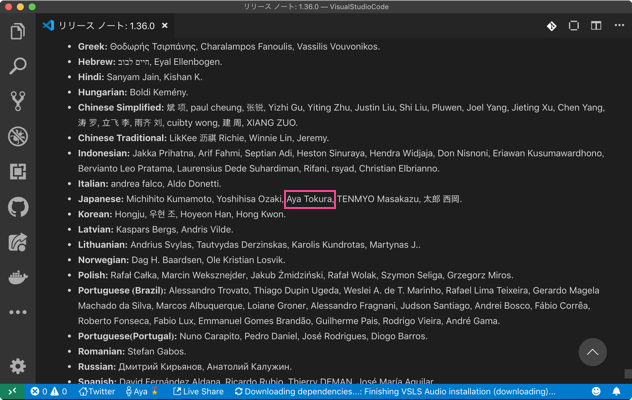Click the Hindi language label
Image resolution: width=632 pixels, height=400 pixels.
click(91, 77)
